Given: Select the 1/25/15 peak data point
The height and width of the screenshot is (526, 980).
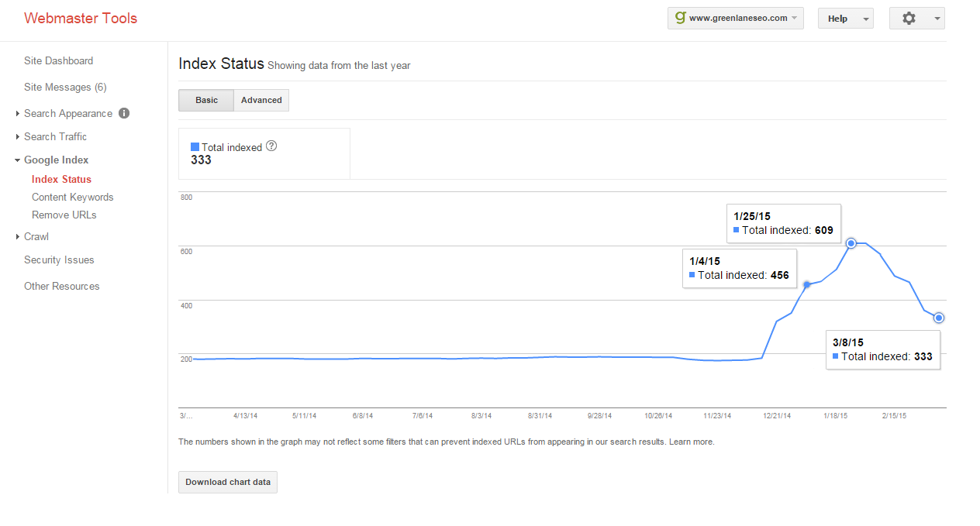Looking at the screenshot, I should (851, 243).
